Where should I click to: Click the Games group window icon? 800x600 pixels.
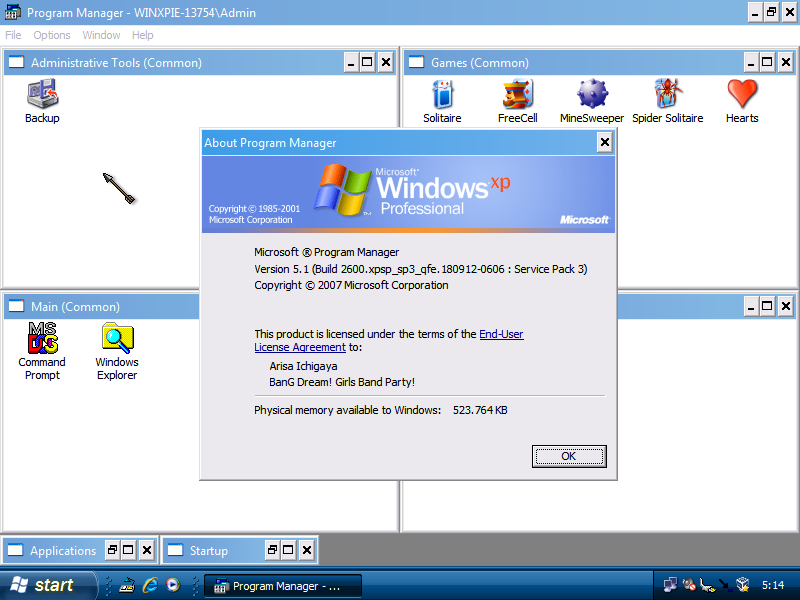pos(416,62)
